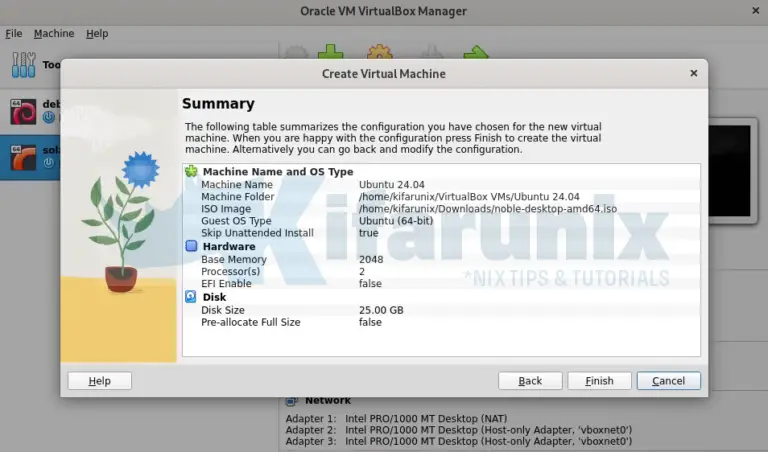Click the Summary heading
This screenshot has width=768, height=452.
click(x=218, y=104)
